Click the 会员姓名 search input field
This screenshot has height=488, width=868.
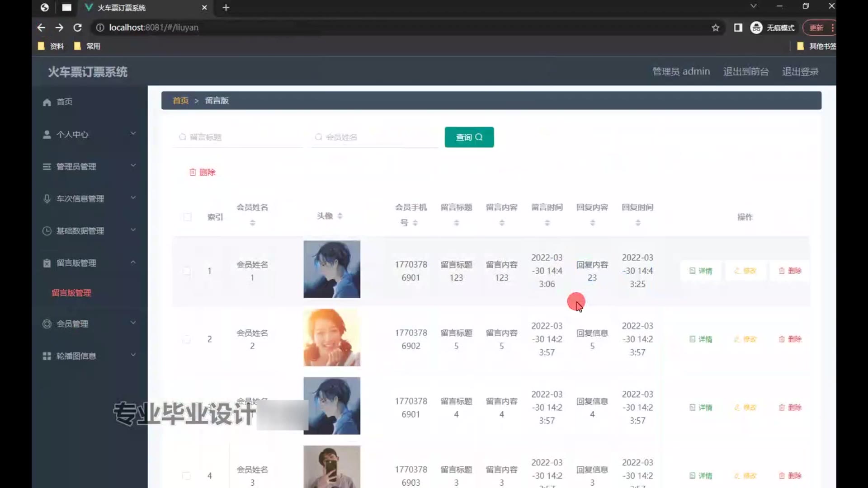pyautogui.click(x=374, y=137)
